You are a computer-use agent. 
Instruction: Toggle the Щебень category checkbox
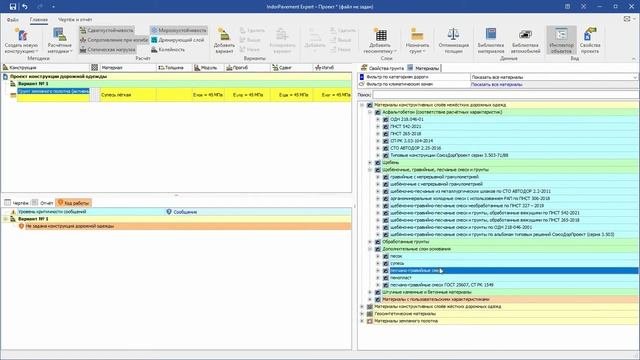[x=378, y=162]
